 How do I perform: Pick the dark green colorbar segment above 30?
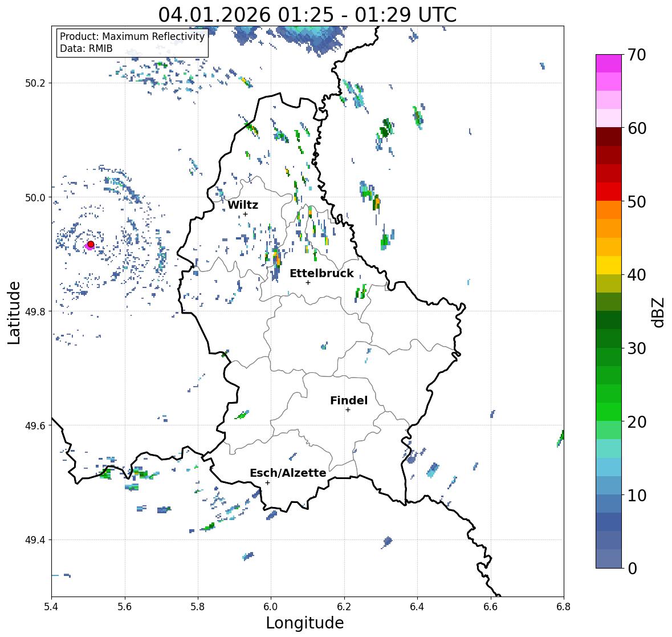click(609, 338)
